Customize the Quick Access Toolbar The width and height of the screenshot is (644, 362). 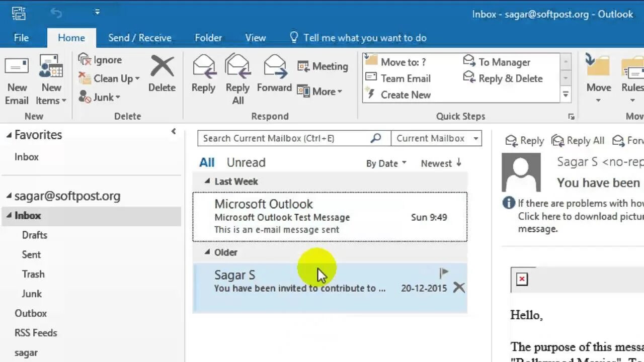tap(97, 12)
